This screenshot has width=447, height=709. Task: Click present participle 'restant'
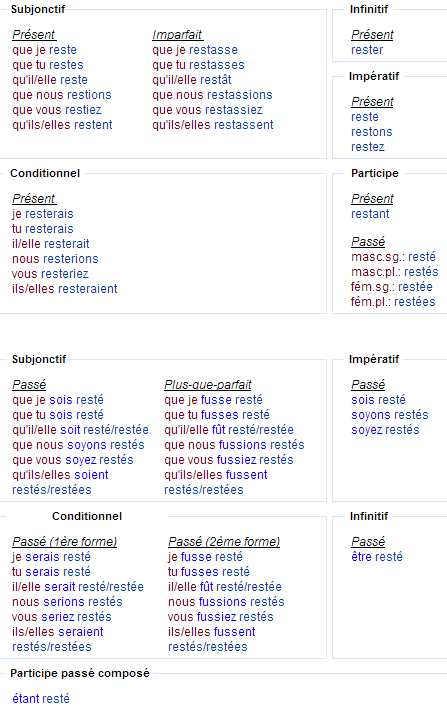[370, 214]
